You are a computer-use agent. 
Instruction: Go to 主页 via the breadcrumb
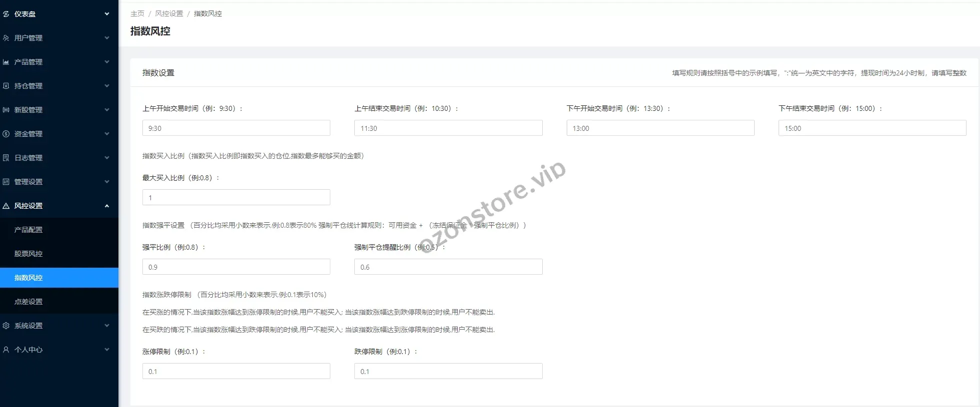click(x=137, y=13)
